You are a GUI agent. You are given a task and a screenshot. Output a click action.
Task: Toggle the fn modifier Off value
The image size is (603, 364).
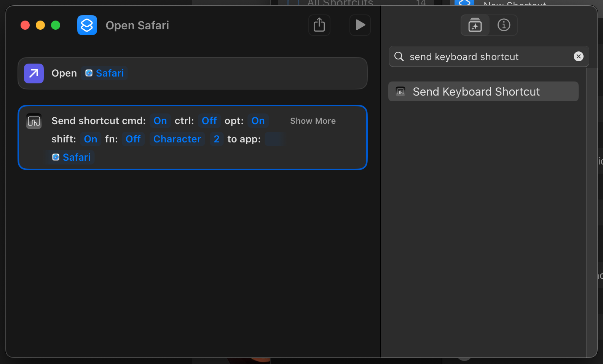133,139
